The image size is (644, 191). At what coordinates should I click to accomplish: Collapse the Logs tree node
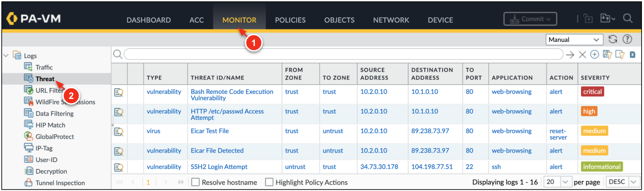coord(6,56)
